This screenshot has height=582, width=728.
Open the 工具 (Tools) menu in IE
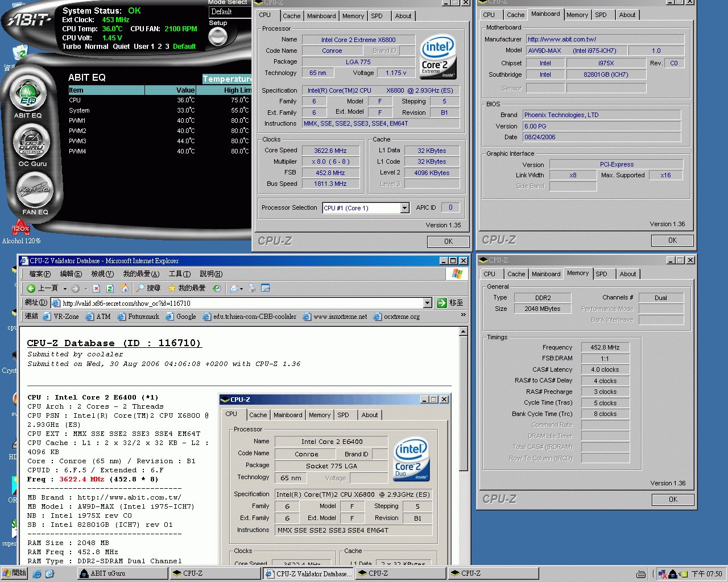point(180,274)
